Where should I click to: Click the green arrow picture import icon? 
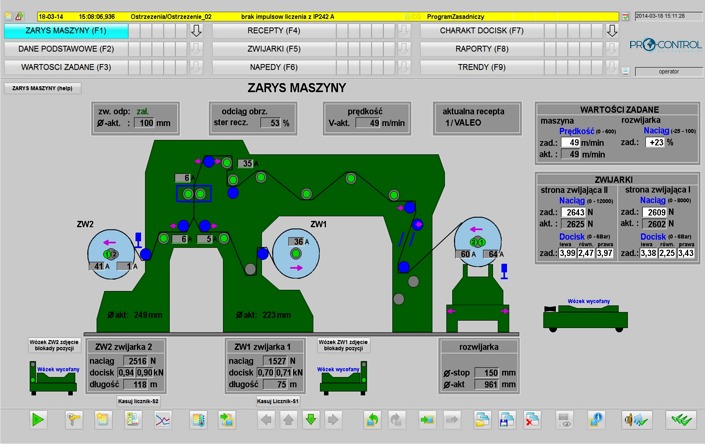click(227, 420)
